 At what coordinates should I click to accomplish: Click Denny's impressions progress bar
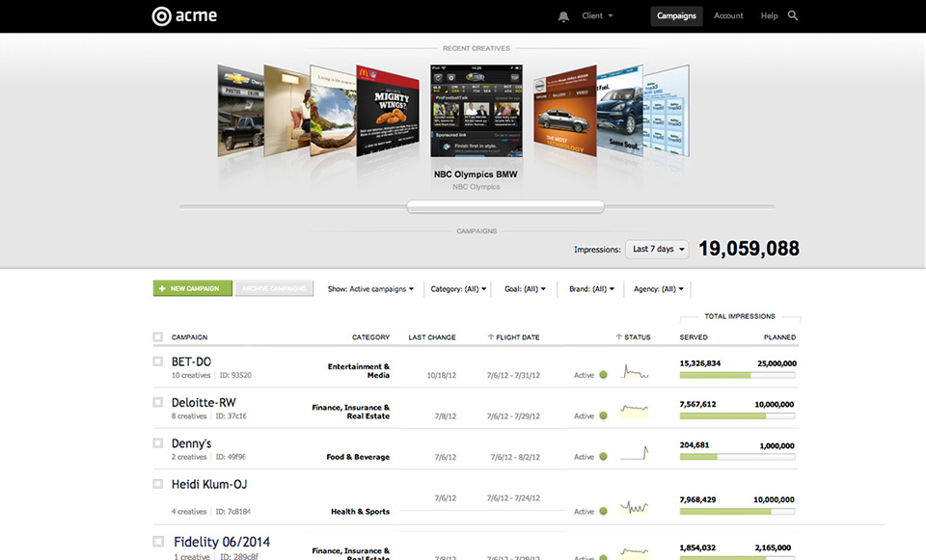737,457
